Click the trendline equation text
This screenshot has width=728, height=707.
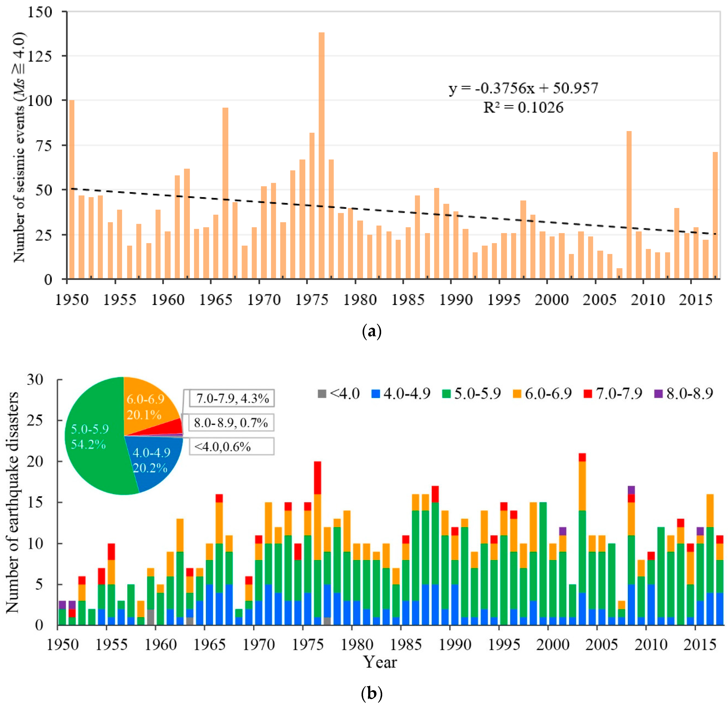click(x=523, y=88)
